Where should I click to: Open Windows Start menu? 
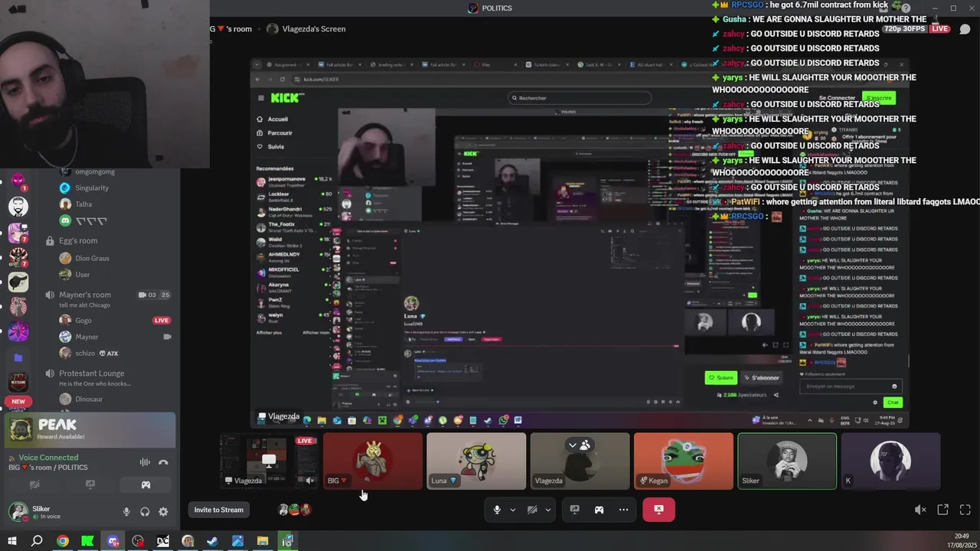(x=12, y=541)
